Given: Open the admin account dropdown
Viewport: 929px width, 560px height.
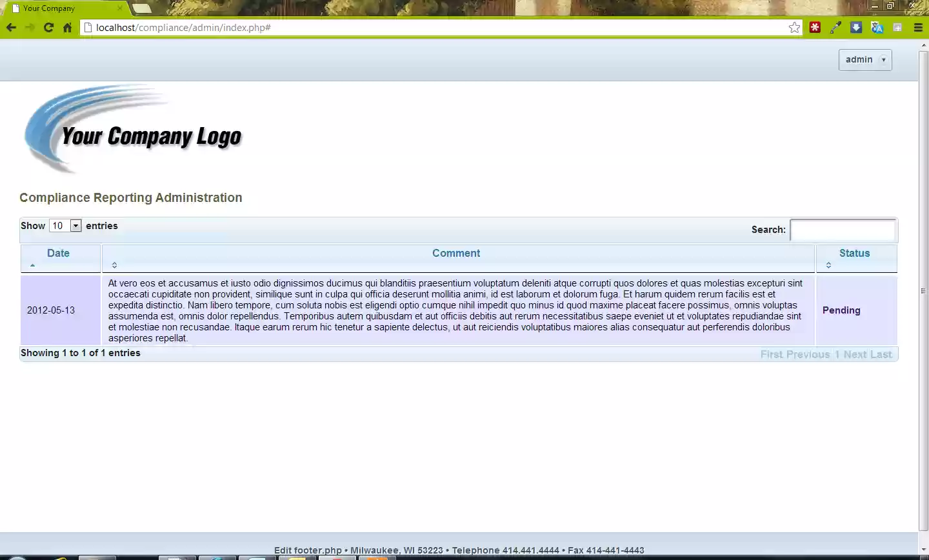Looking at the screenshot, I should point(865,59).
